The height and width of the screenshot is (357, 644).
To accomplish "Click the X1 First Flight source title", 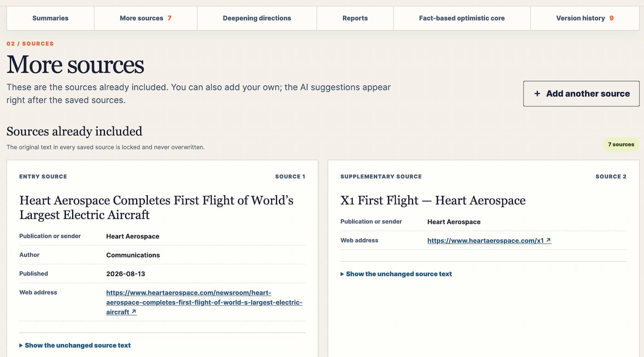I will click(433, 201).
